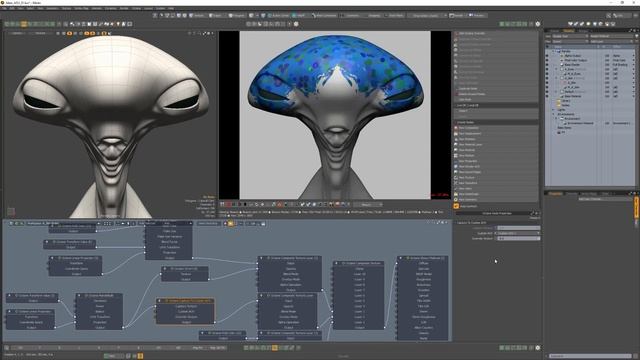This screenshot has height=360, width=640.
Task: Toggle visibility of the Alpha Output layer
Action: pyautogui.click(x=547, y=56)
